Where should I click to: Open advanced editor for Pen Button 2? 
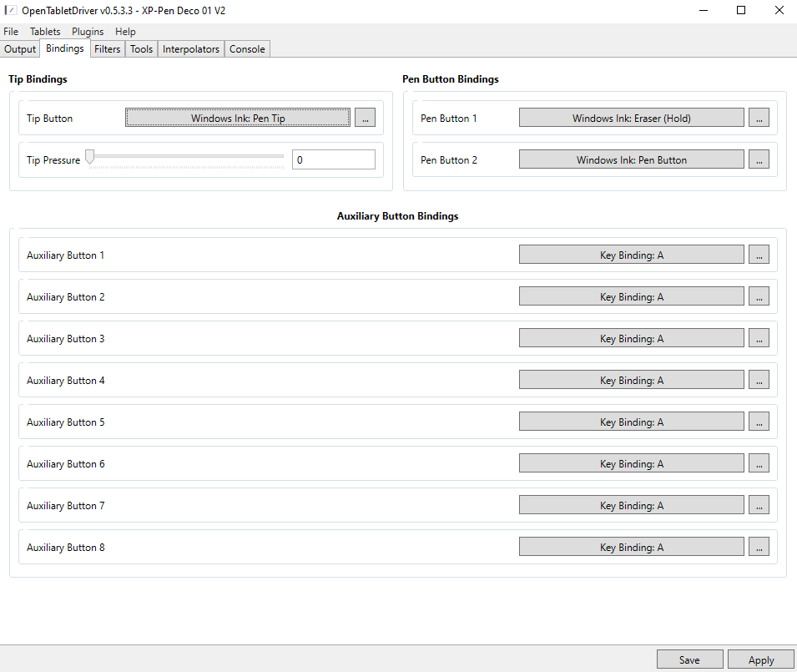coord(759,159)
